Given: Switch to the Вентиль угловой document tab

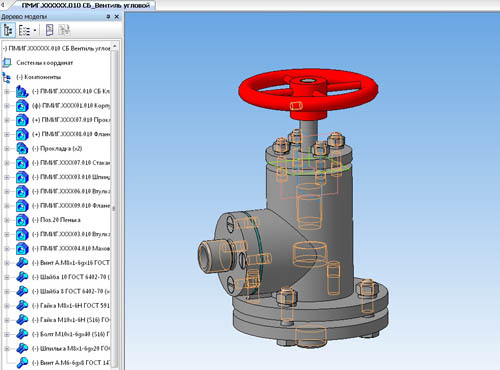Looking at the screenshot, I should [86, 5].
